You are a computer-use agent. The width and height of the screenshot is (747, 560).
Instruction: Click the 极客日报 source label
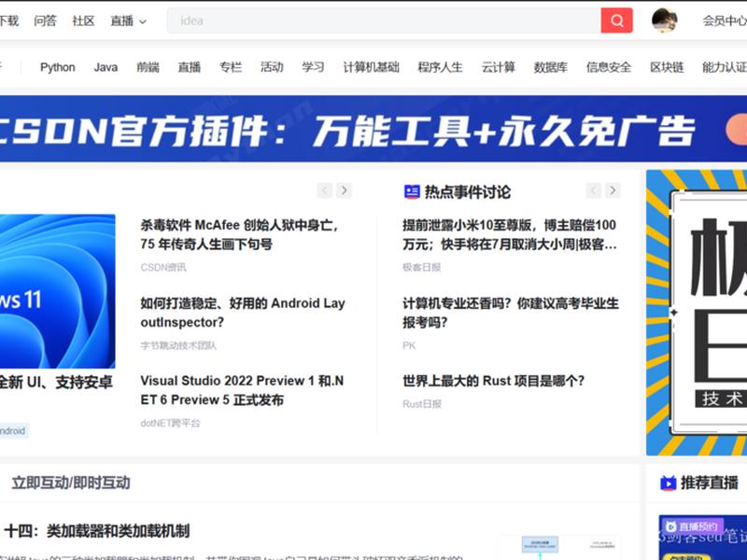pyautogui.click(x=422, y=267)
